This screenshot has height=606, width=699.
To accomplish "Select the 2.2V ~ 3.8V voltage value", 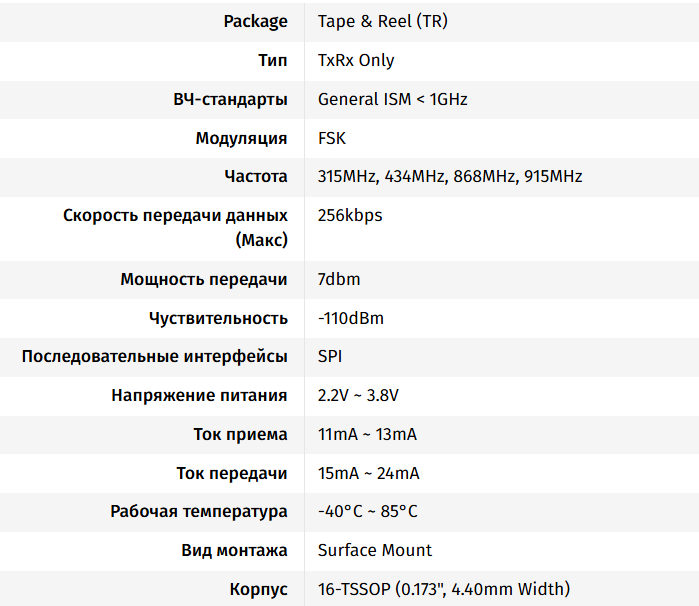I will (358, 396).
